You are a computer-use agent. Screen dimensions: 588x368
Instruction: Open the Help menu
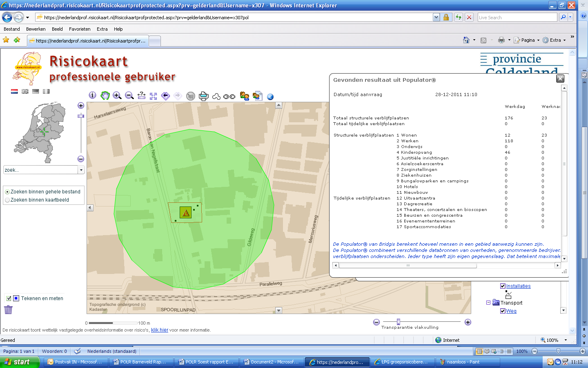pos(118,29)
